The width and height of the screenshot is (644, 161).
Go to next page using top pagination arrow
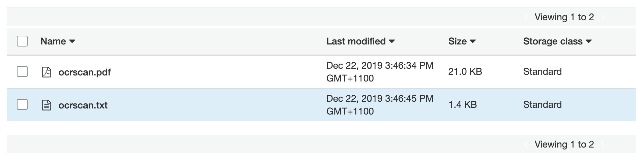tap(603, 17)
